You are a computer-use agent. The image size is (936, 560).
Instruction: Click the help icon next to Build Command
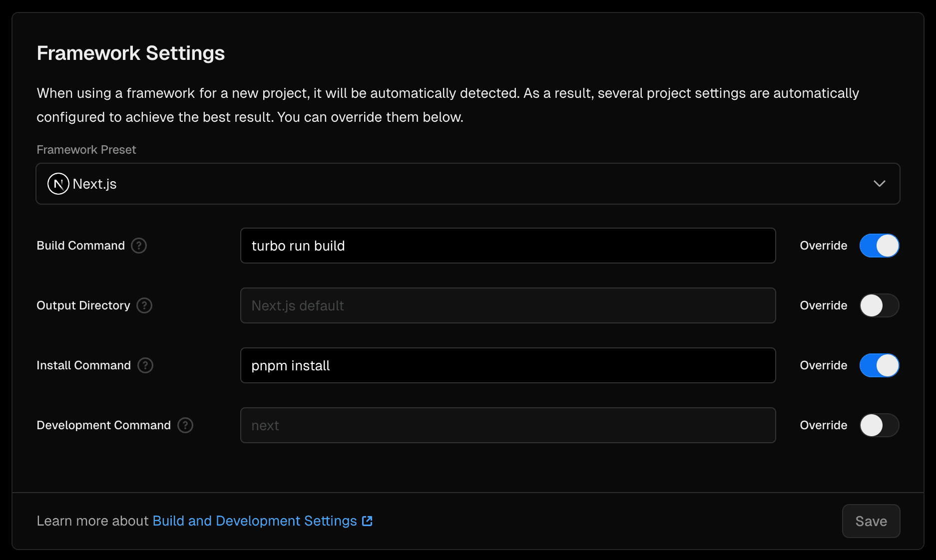[139, 246]
